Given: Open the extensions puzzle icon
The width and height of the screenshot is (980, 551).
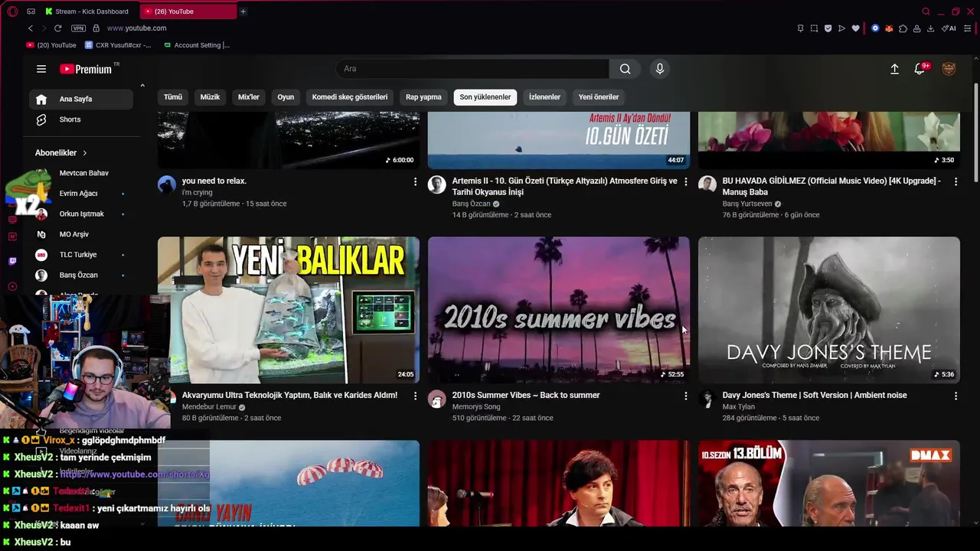Looking at the screenshot, I should pos(903,28).
